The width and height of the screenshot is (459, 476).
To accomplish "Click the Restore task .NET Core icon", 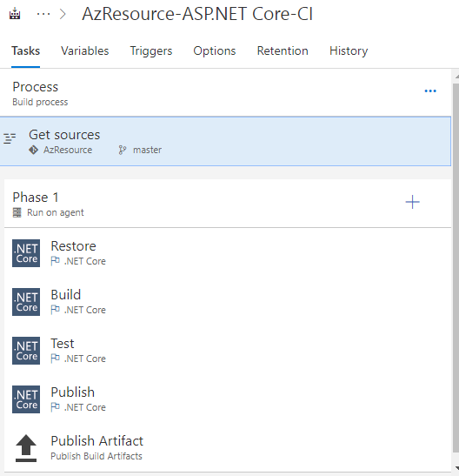I will click(26, 253).
